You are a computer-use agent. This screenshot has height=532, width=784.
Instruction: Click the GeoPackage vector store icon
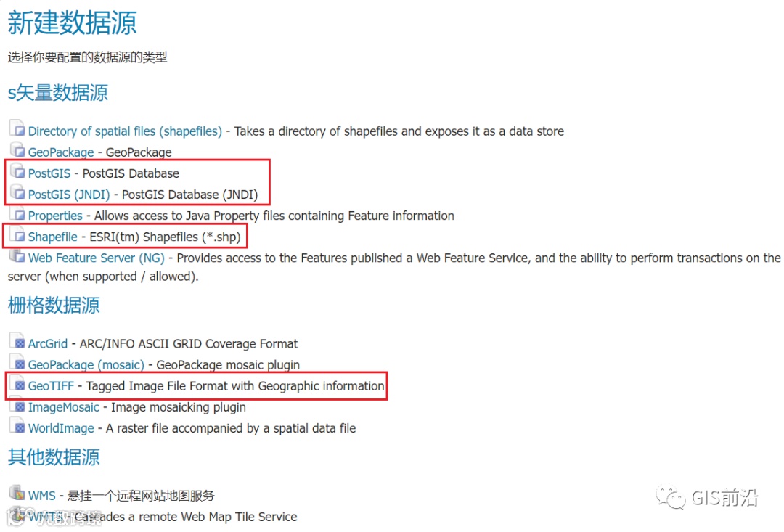click(x=17, y=149)
